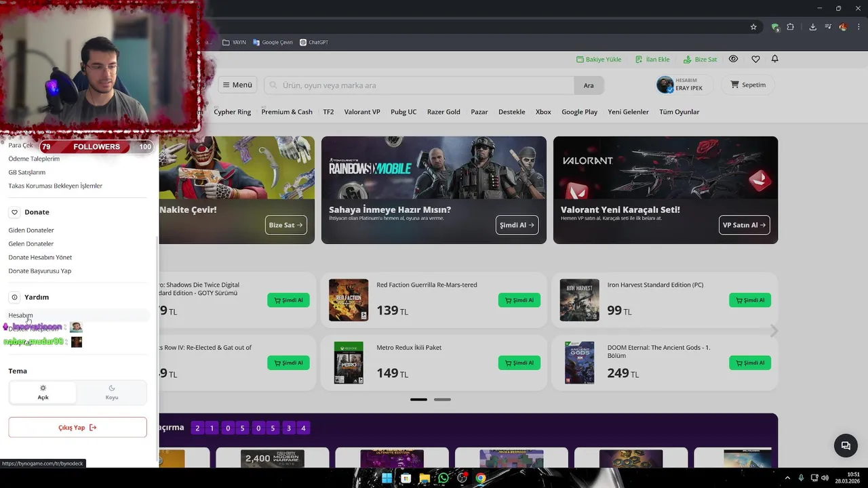Screen dimensions: 868x488
Task: Click the eye icon in the top bar
Action: click(x=733, y=59)
